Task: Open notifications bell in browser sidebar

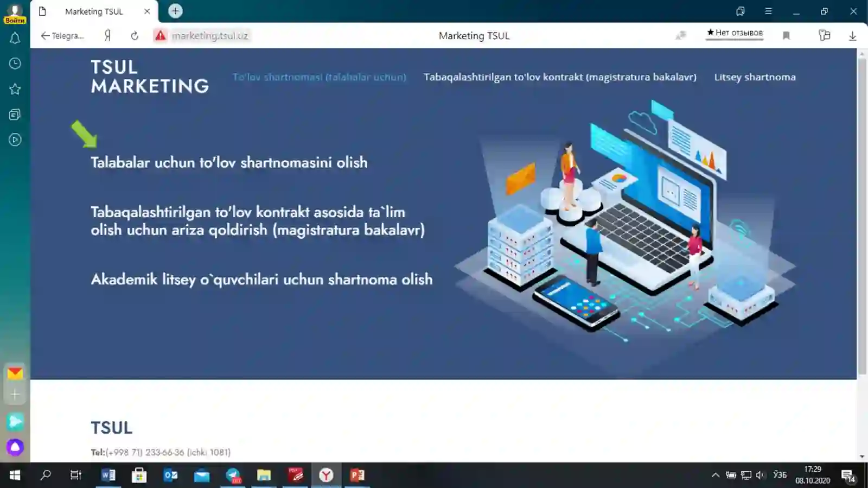Action: coord(15,38)
